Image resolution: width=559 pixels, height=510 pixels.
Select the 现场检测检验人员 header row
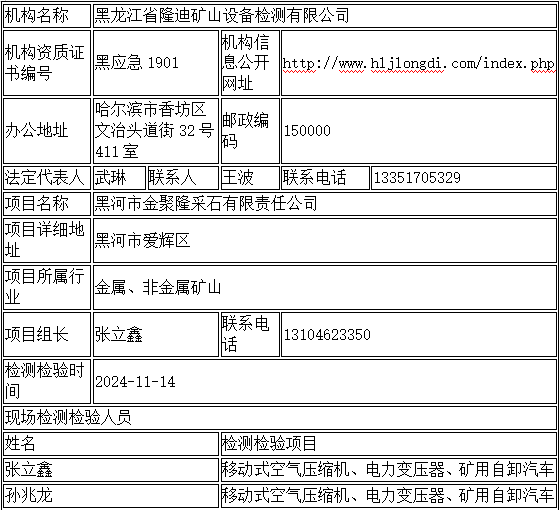pos(280,417)
